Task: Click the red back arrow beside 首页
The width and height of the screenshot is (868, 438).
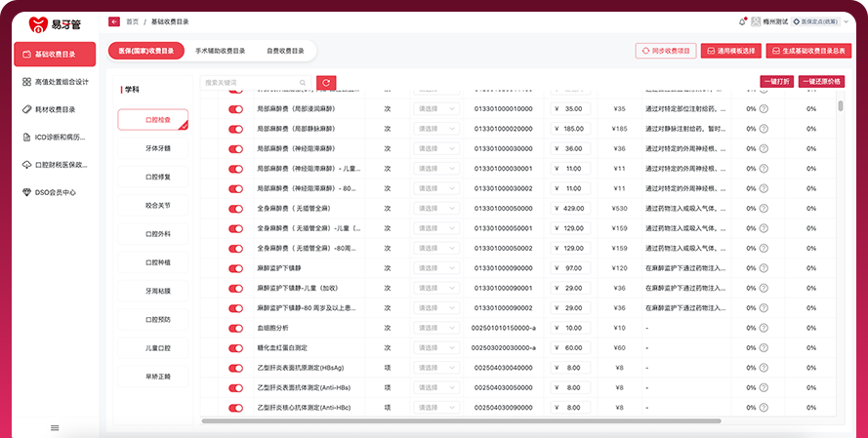Action: click(114, 21)
